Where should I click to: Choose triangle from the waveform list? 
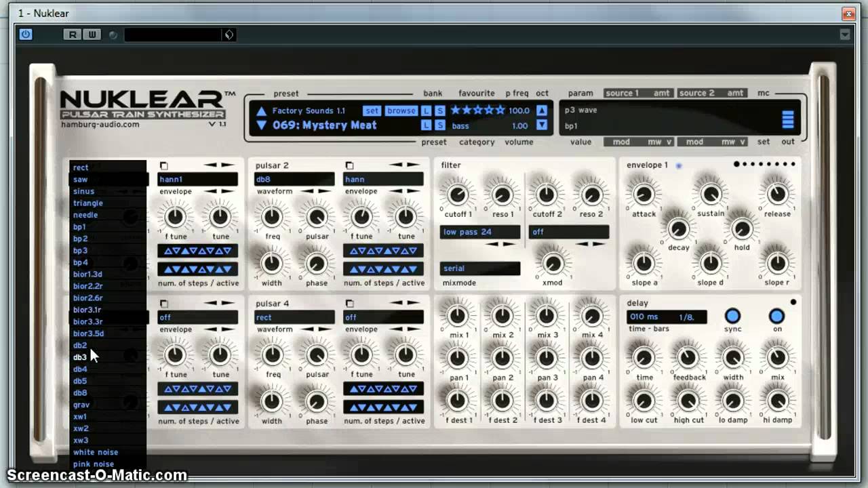click(x=108, y=203)
